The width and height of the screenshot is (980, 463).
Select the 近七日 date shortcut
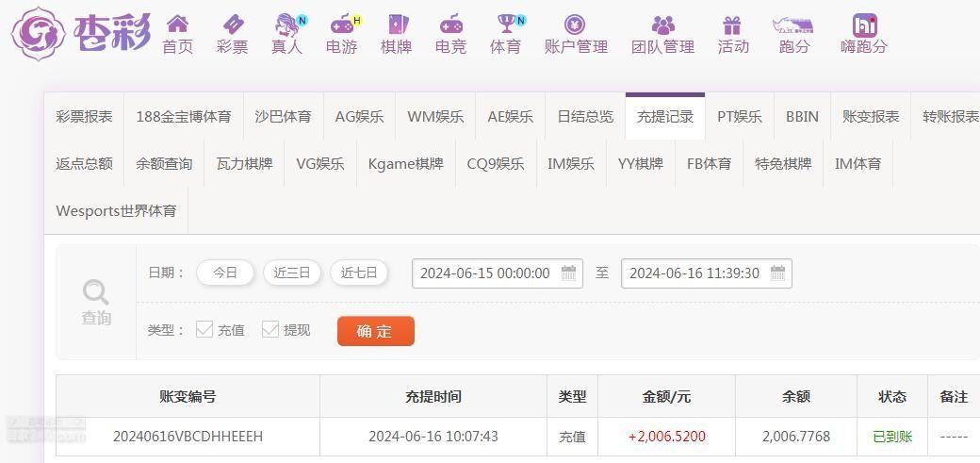[x=359, y=273]
